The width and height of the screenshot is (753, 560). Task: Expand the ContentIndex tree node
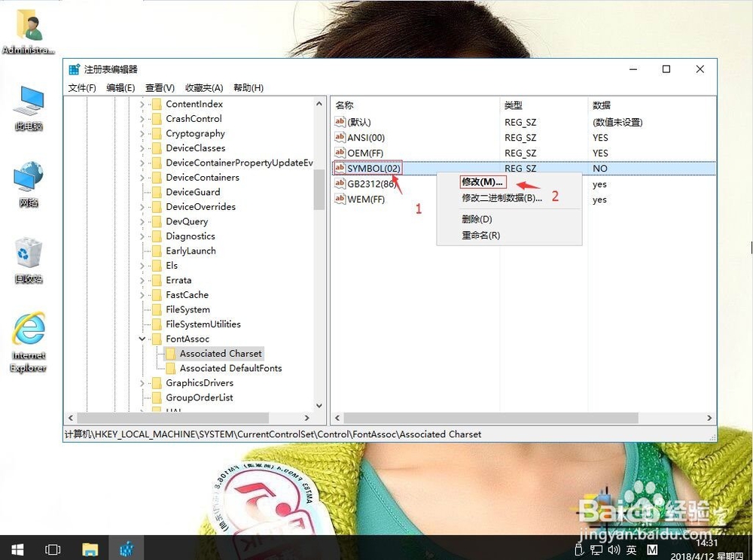click(x=142, y=104)
